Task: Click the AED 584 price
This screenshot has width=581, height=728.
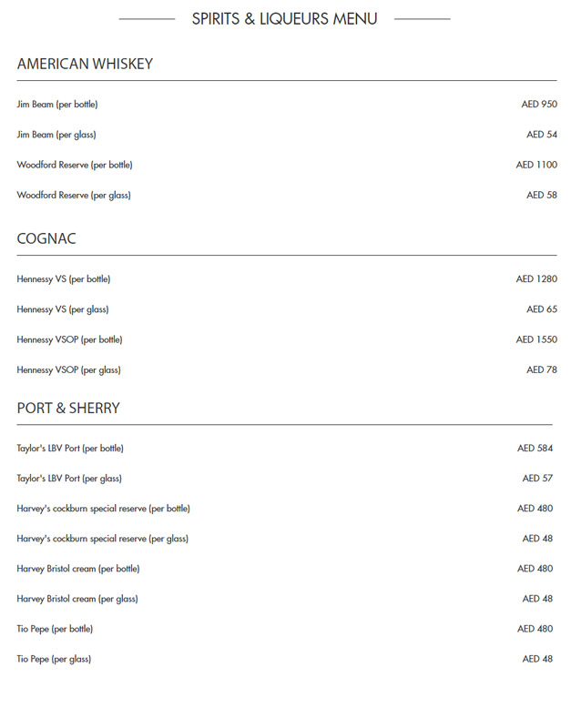Action: [535, 448]
